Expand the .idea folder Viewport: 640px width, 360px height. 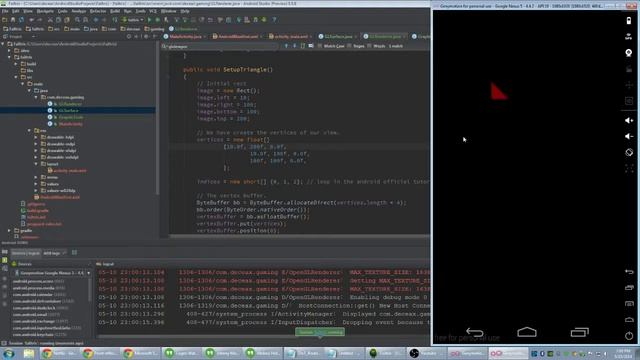9,51
